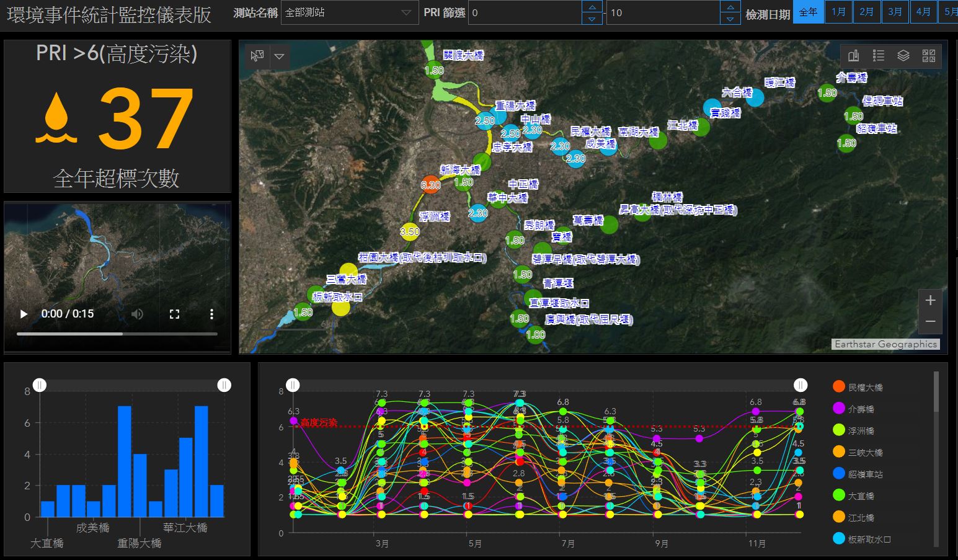Click the PRI upper-bound increment stepper

click(x=730, y=7)
